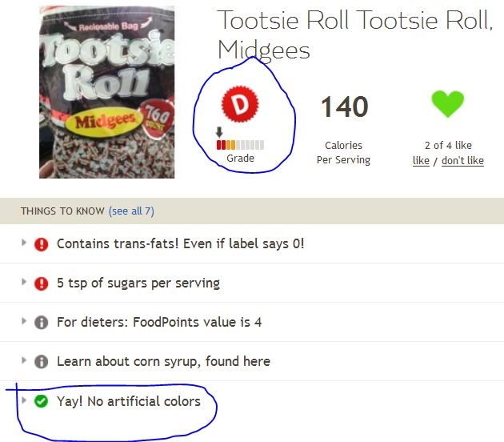This screenshot has height=442, width=504.
Task: Click the green checkmark icon beside artificial colors
Action: pos(41,401)
